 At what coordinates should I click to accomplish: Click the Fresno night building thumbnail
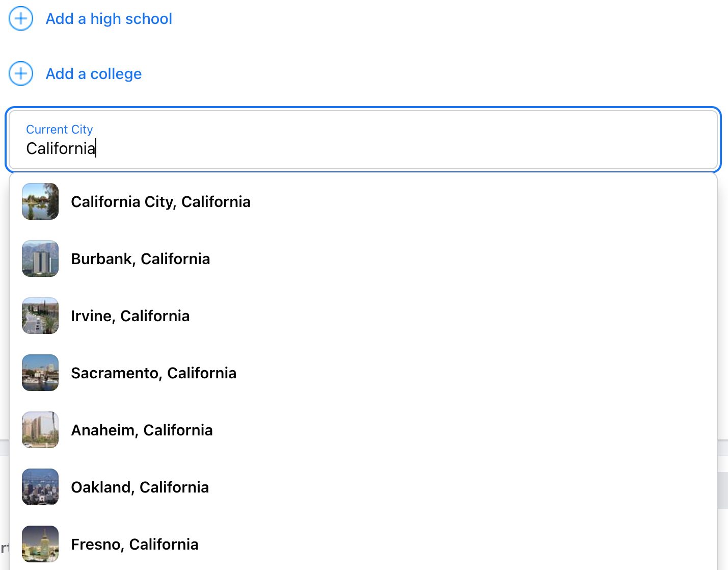[x=40, y=545]
